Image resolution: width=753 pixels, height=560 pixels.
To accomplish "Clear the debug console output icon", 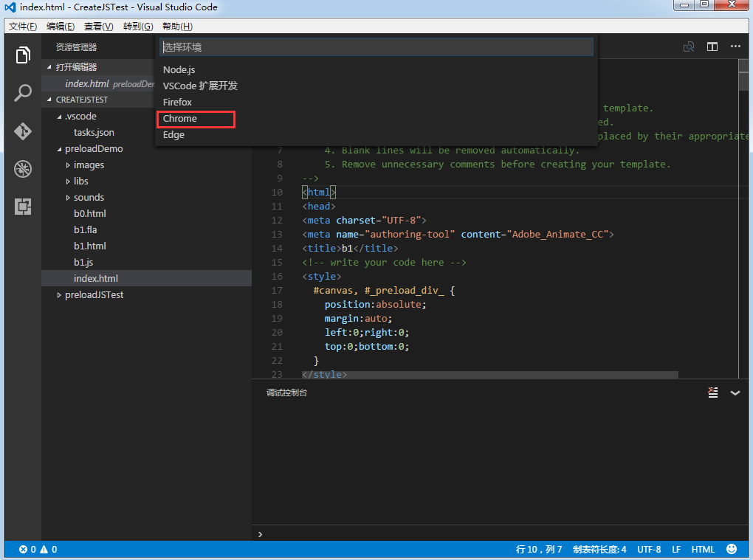I will pyautogui.click(x=713, y=393).
